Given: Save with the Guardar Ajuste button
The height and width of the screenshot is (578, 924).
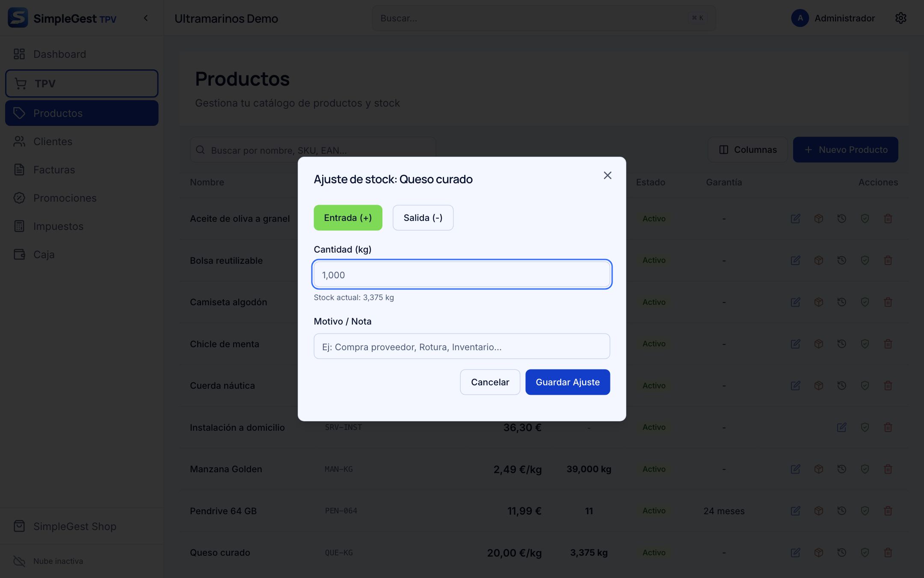Looking at the screenshot, I should click(x=567, y=382).
